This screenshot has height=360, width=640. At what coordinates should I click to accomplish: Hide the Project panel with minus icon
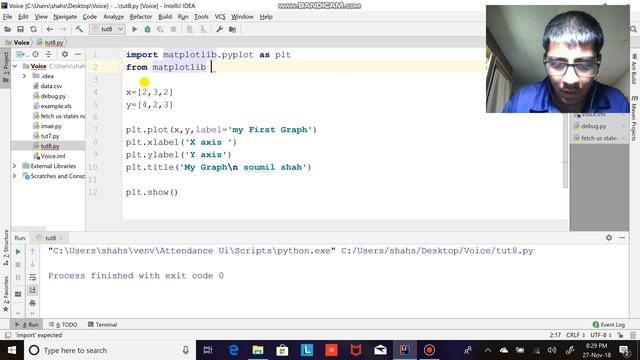[x=78, y=54]
